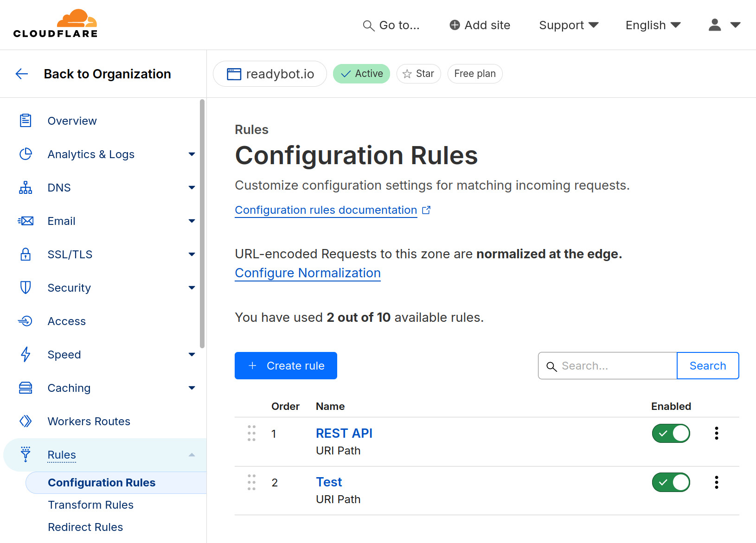Click the Workers Routes lightning icon
Viewport: 756px width, 543px height.
point(26,421)
